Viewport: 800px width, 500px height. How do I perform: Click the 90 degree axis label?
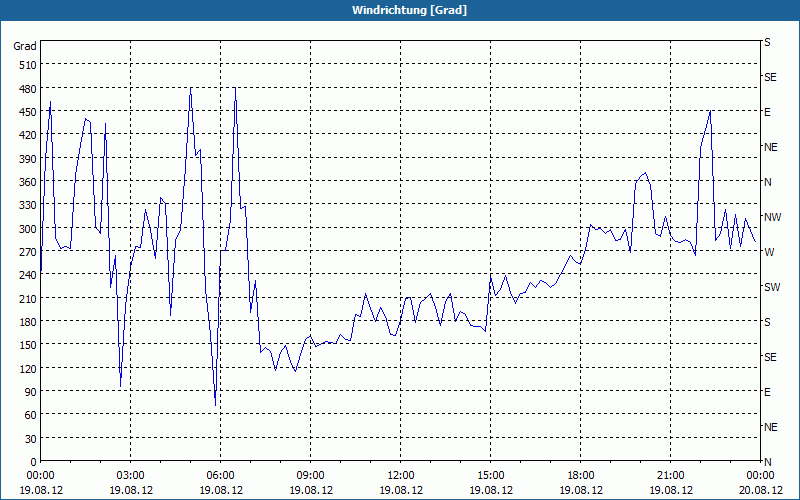[x=31, y=392]
